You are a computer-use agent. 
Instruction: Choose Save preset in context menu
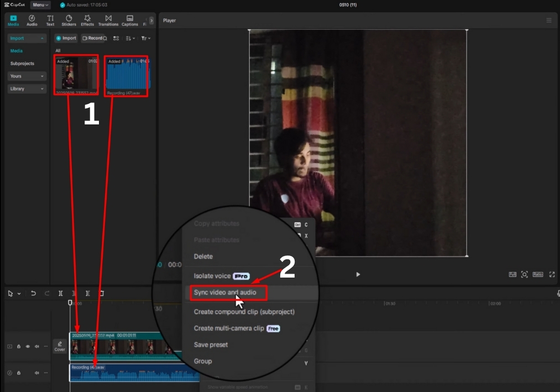click(211, 345)
